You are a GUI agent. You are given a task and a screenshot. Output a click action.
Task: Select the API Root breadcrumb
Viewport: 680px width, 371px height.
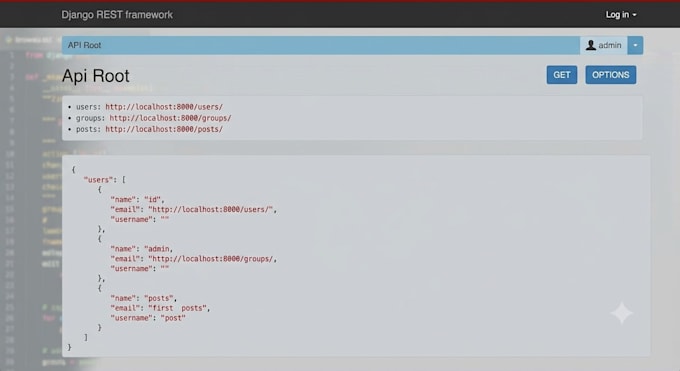84,45
